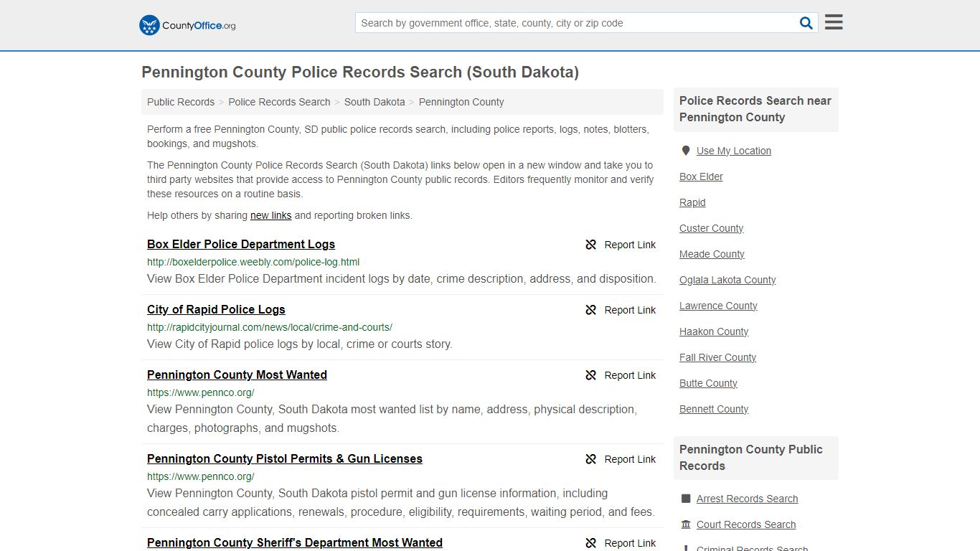Click broken-link icon for Sheriff's Department Most Wanted
This screenshot has width=980, height=551.
tap(590, 543)
